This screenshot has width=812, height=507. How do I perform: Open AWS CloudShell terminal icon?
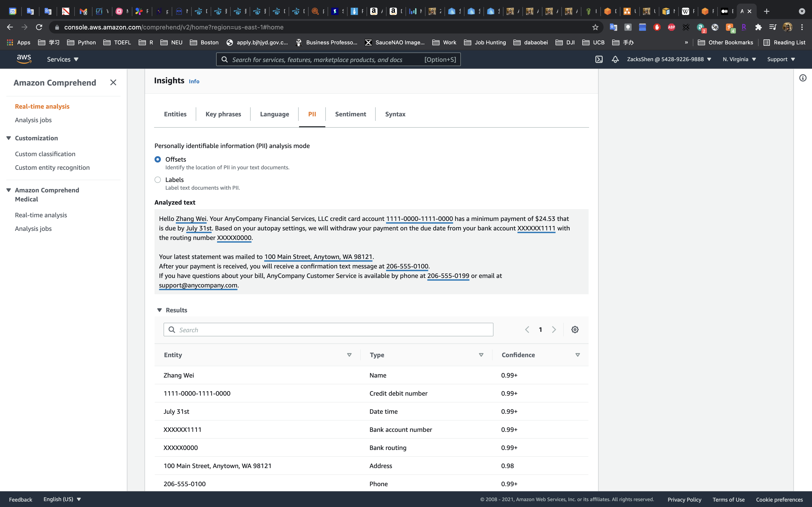[x=599, y=59]
